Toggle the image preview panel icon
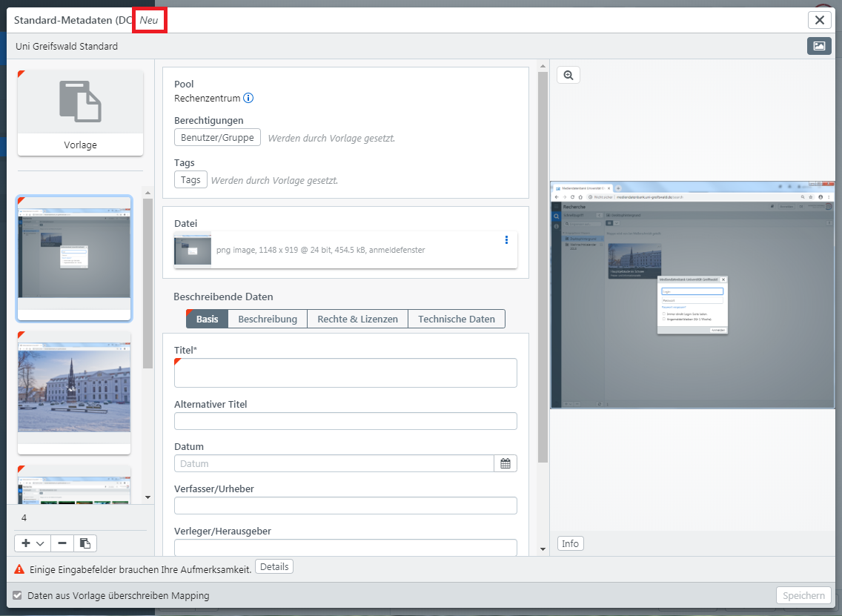 tap(819, 46)
